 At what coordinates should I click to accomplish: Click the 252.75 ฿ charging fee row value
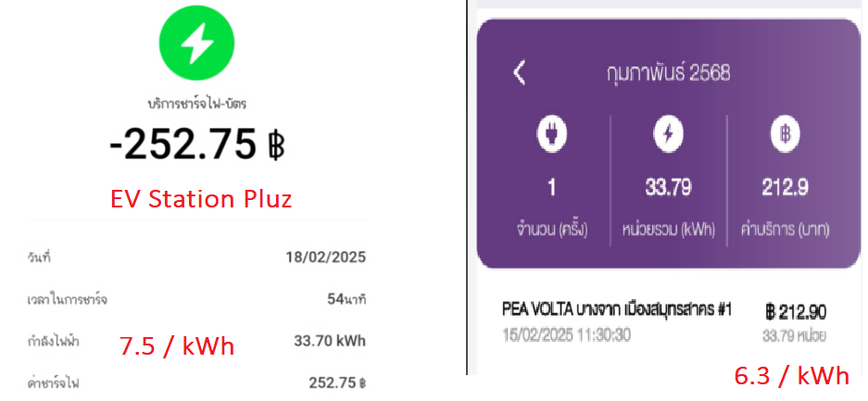[x=337, y=382]
